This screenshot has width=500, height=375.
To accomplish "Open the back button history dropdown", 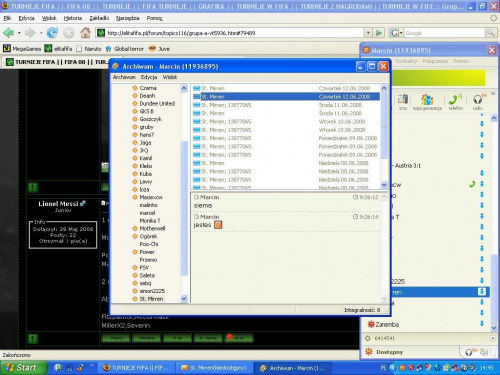I will pyautogui.click(x=19, y=33).
